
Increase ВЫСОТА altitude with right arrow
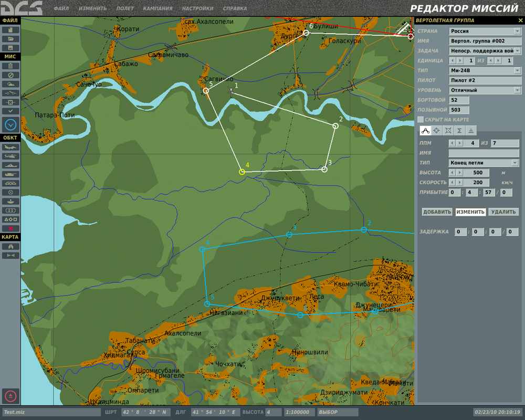click(x=460, y=173)
